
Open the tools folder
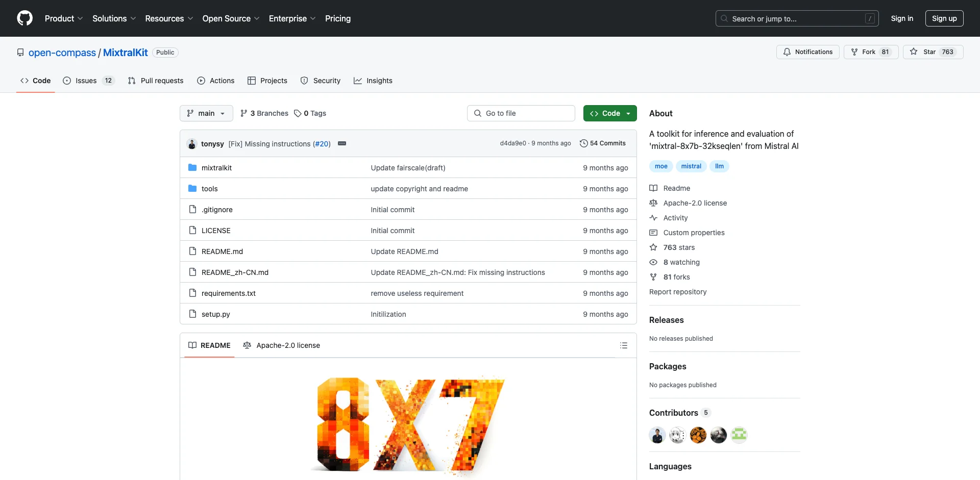(x=209, y=189)
